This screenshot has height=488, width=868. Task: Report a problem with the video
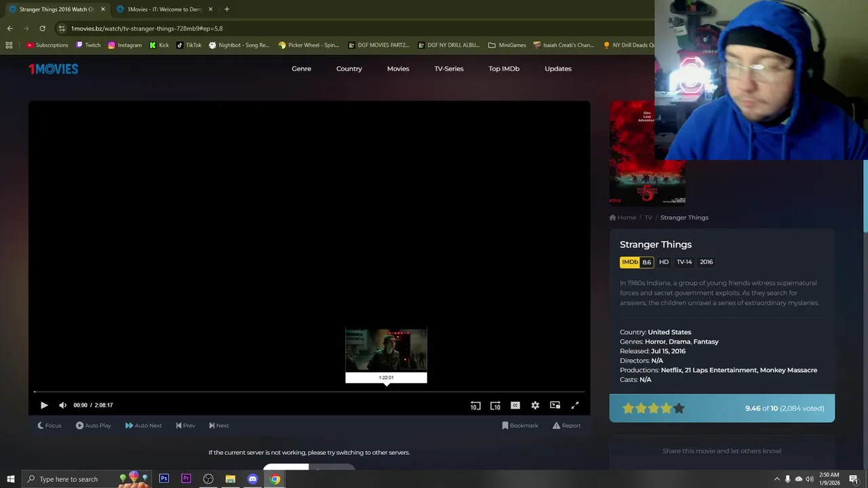(566, 426)
